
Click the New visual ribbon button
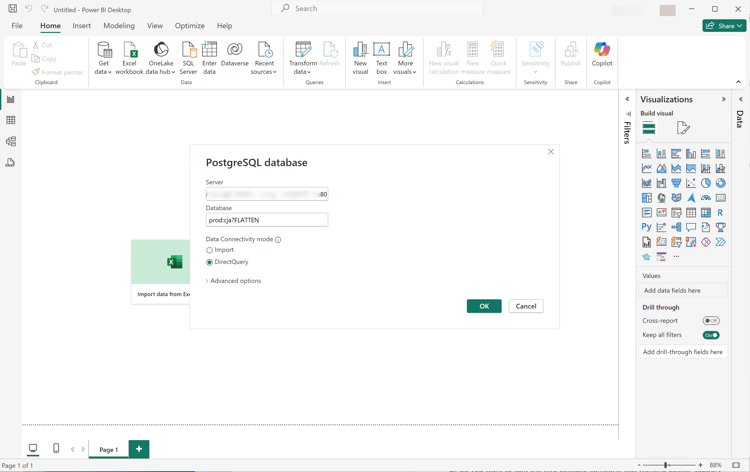360,58
